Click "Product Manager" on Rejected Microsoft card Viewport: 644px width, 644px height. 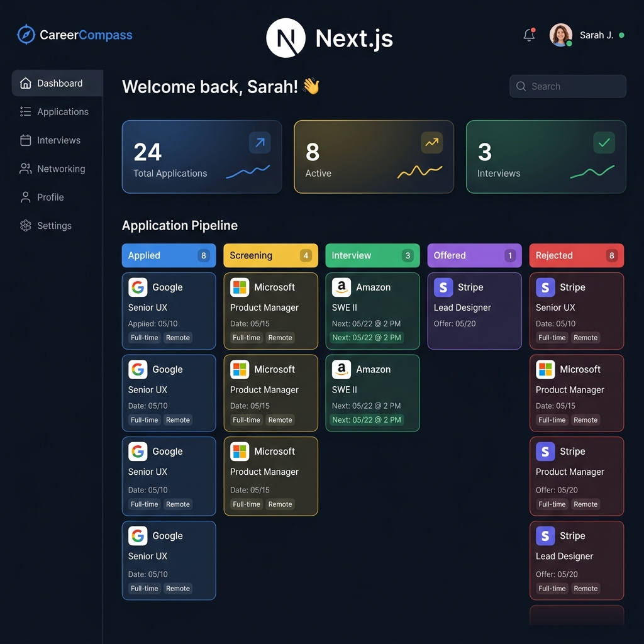[x=570, y=389]
